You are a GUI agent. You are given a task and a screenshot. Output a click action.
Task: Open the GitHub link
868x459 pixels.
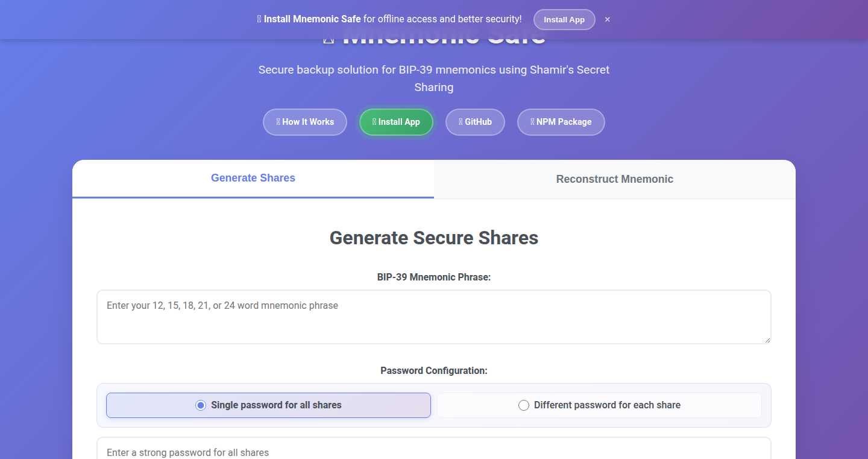click(x=475, y=122)
